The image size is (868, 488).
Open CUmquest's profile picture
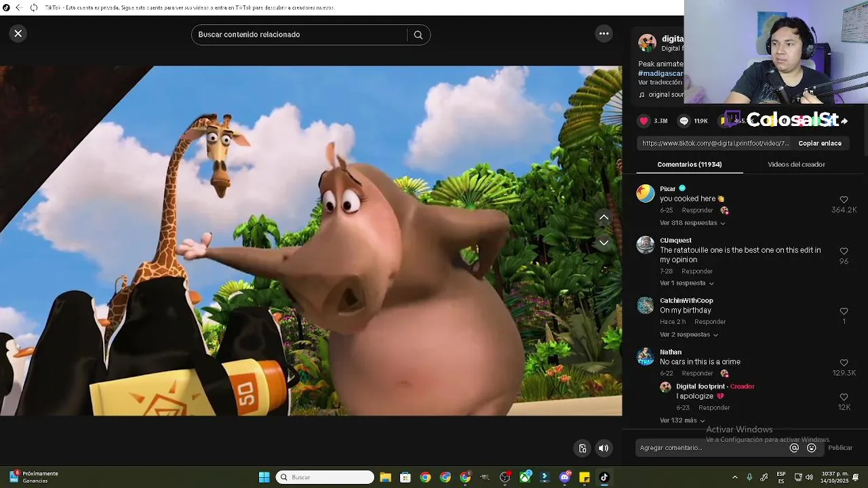646,245
